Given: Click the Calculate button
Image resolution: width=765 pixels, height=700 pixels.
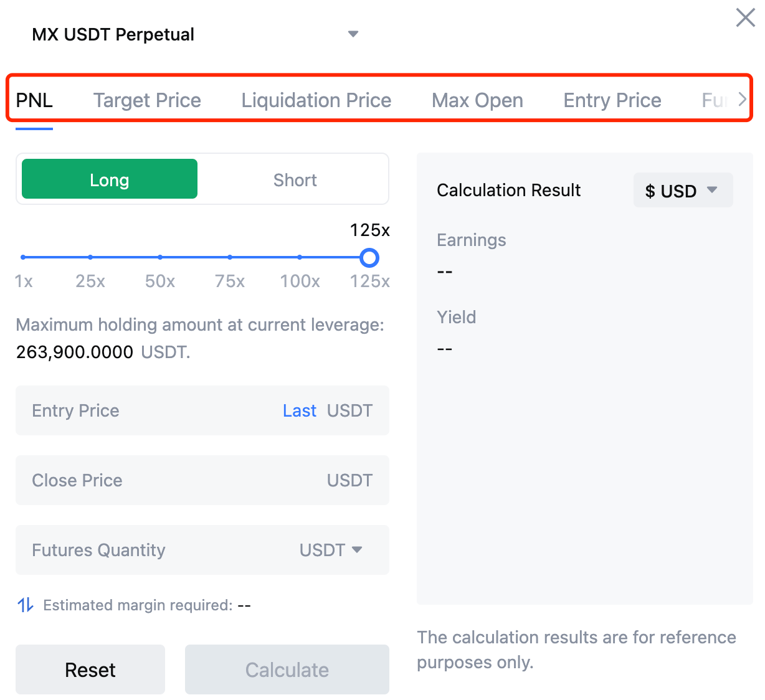Looking at the screenshot, I should point(287,669).
